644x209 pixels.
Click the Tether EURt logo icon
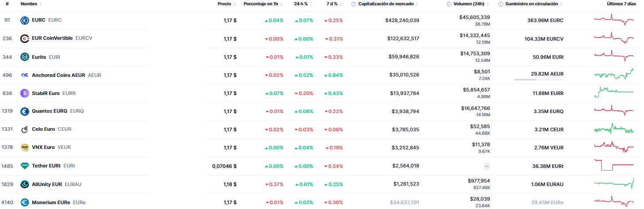click(x=25, y=166)
